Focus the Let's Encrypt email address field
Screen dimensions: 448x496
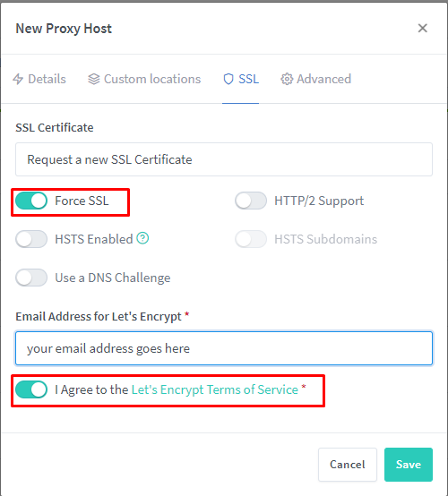[x=224, y=348]
